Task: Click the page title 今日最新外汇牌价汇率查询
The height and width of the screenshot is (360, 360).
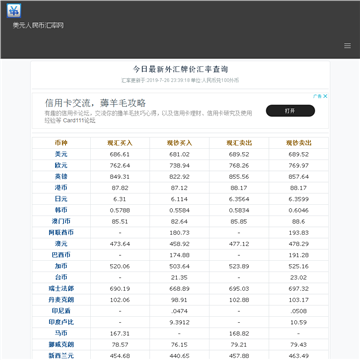Action: [180, 70]
